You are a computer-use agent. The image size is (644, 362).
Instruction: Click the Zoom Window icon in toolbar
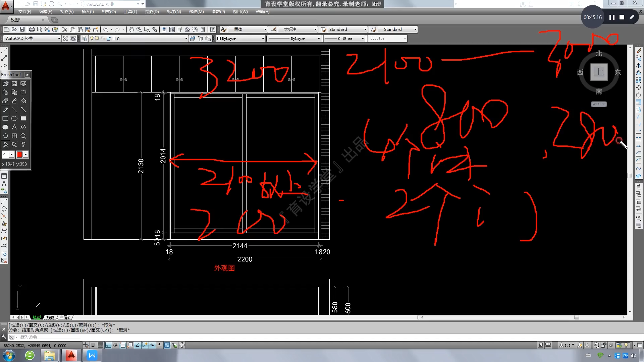tap(147, 29)
